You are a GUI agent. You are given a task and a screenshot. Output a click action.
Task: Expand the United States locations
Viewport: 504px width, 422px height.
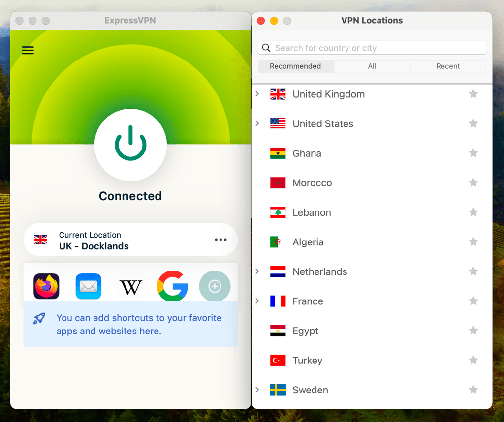[x=257, y=123]
